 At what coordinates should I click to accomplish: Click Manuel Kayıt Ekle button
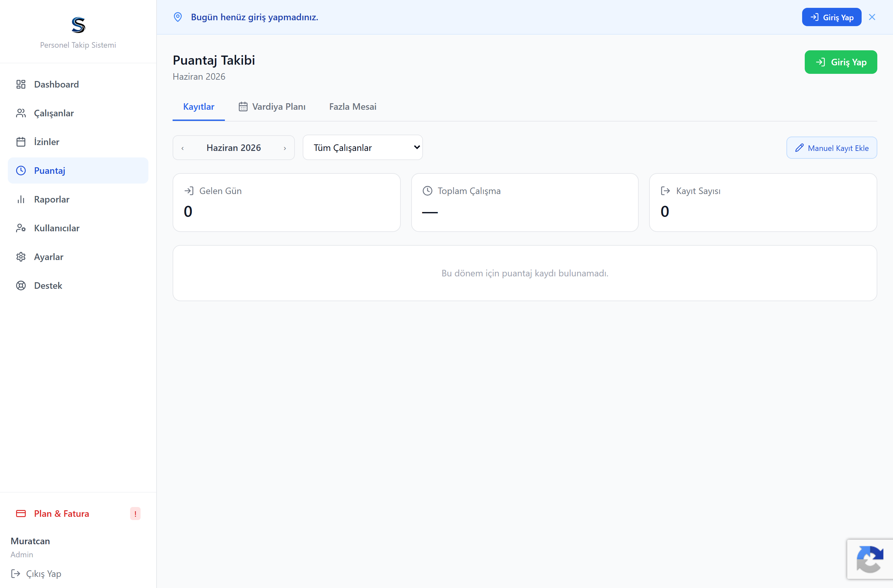[x=832, y=148]
